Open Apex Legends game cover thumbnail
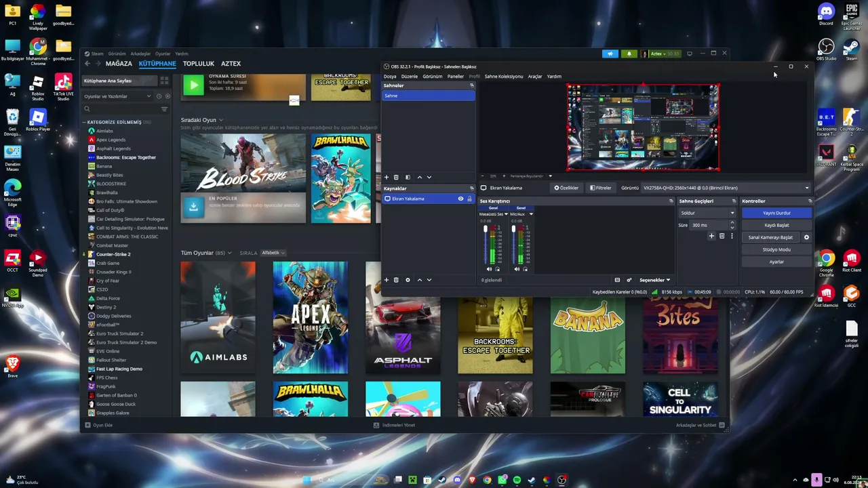Image resolution: width=868 pixels, height=488 pixels. click(x=311, y=318)
